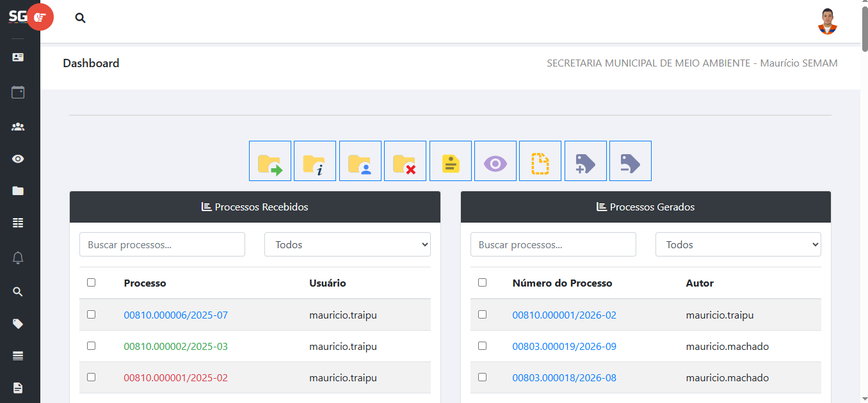Image resolution: width=868 pixels, height=403 pixels.
Task: Click the folder with user icon
Action: click(360, 161)
